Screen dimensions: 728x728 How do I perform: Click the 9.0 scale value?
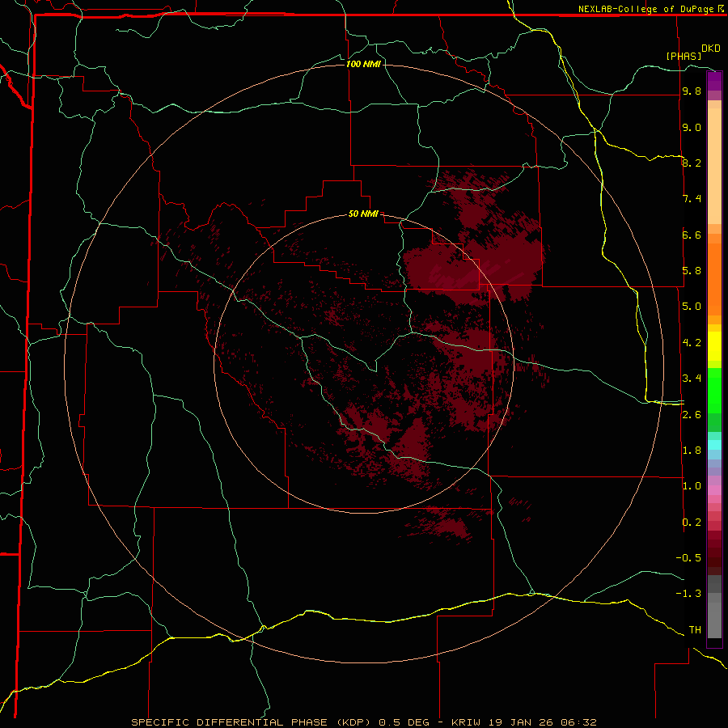pyautogui.click(x=692, y=127)
